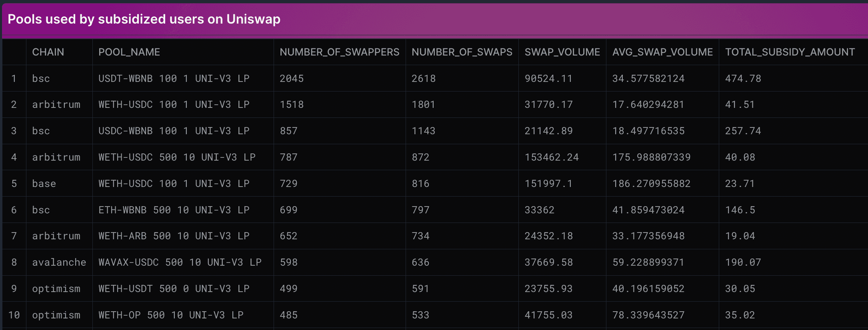
Task: Click swappers value 857
Action: coord(288,131)
